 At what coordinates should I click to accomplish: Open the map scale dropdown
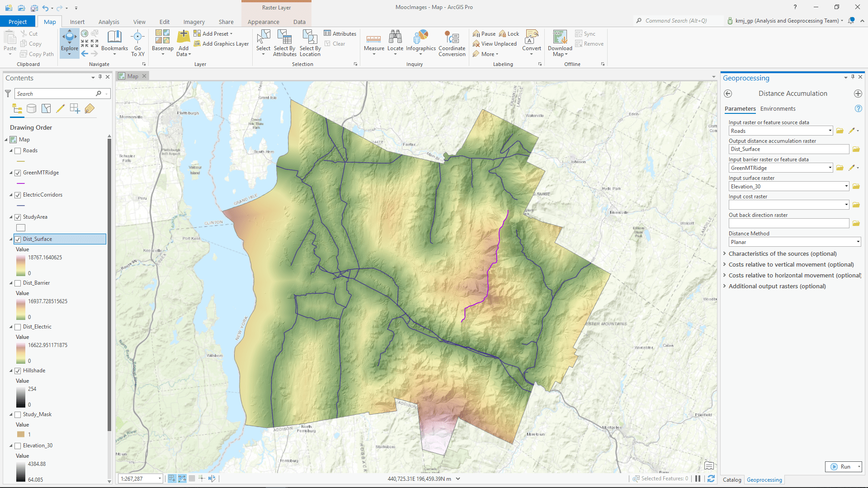[x=160, y=479]
